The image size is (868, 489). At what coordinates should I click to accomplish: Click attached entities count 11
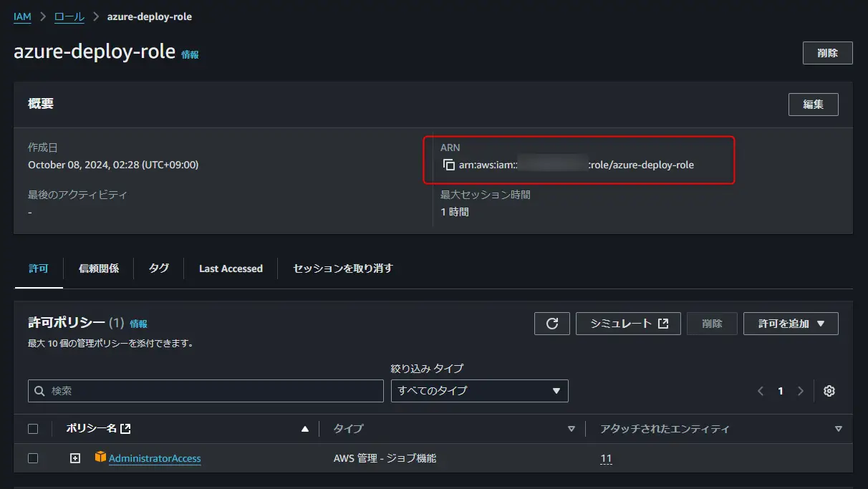(x=606, y=458)
